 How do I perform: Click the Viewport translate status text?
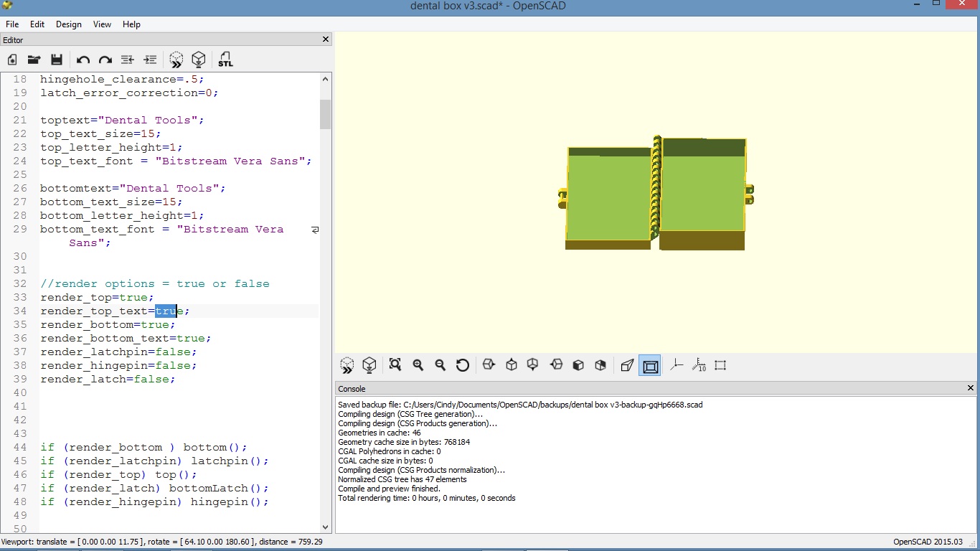[x=162, y=542]
